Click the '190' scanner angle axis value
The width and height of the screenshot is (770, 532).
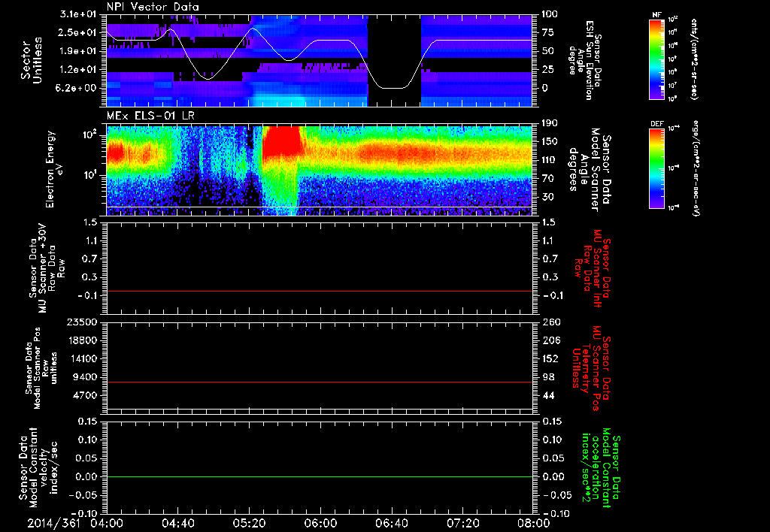point(550,123)
